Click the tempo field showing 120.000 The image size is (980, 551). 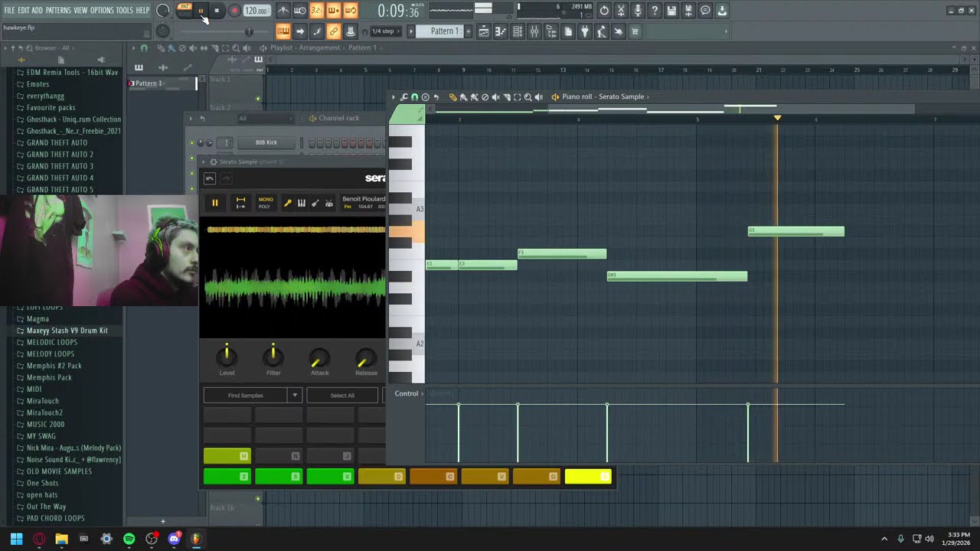click(256, 11)
